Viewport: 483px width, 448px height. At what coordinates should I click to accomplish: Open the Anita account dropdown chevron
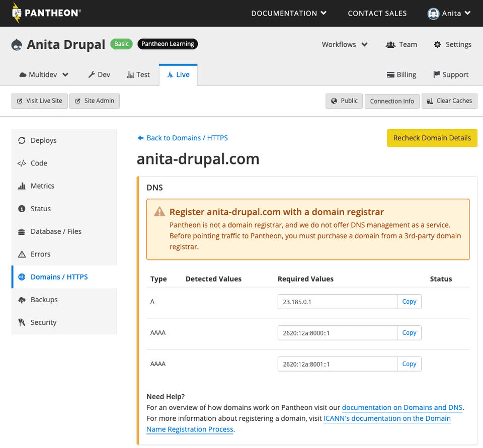(x=467, y=13)
